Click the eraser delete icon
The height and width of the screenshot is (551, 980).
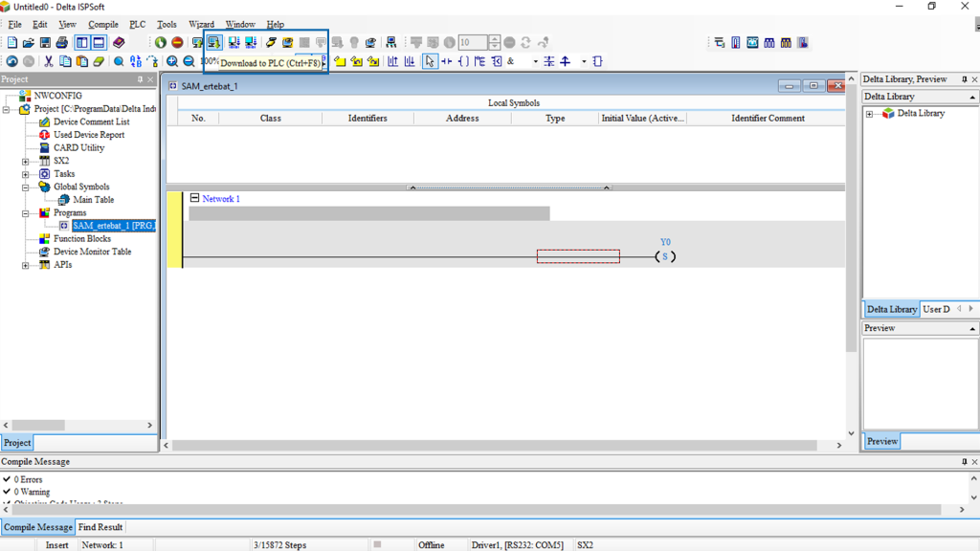click(x=99, y=61)
